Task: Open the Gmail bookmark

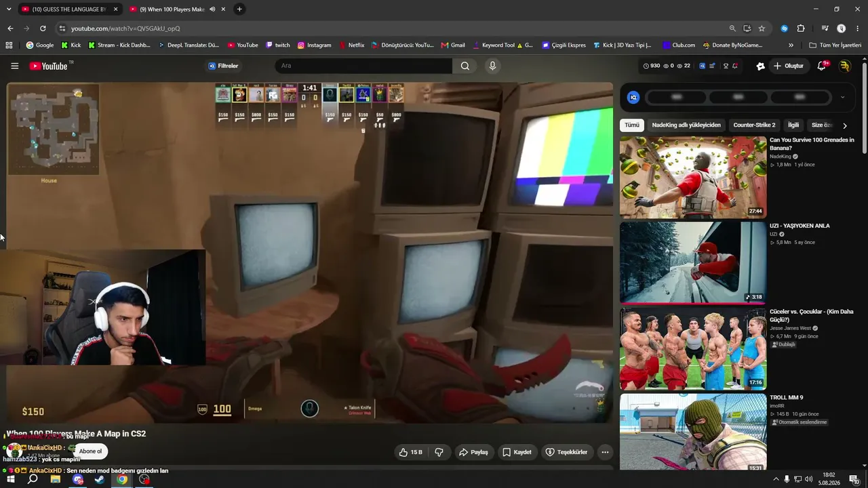Action: coord(453,45)
